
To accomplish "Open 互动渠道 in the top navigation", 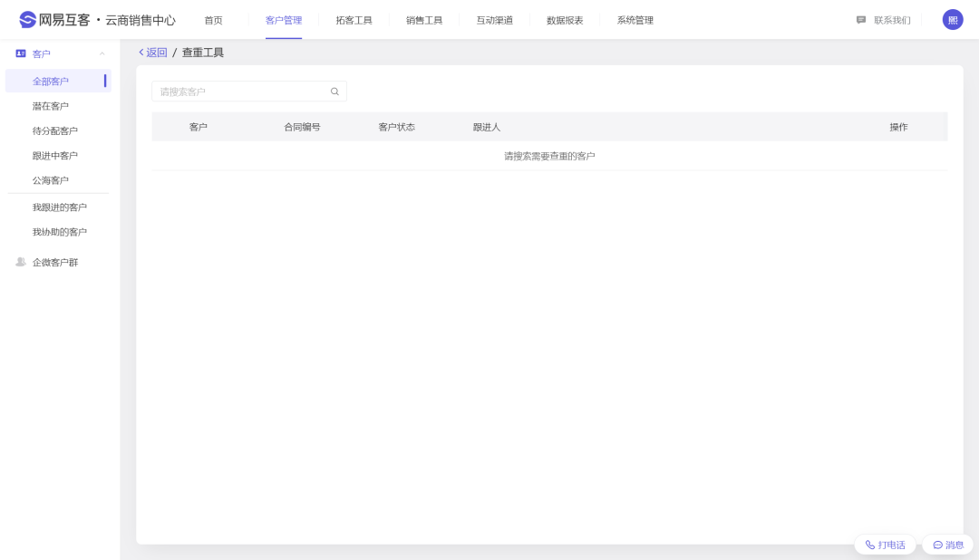I will click(x=494, y=20).
